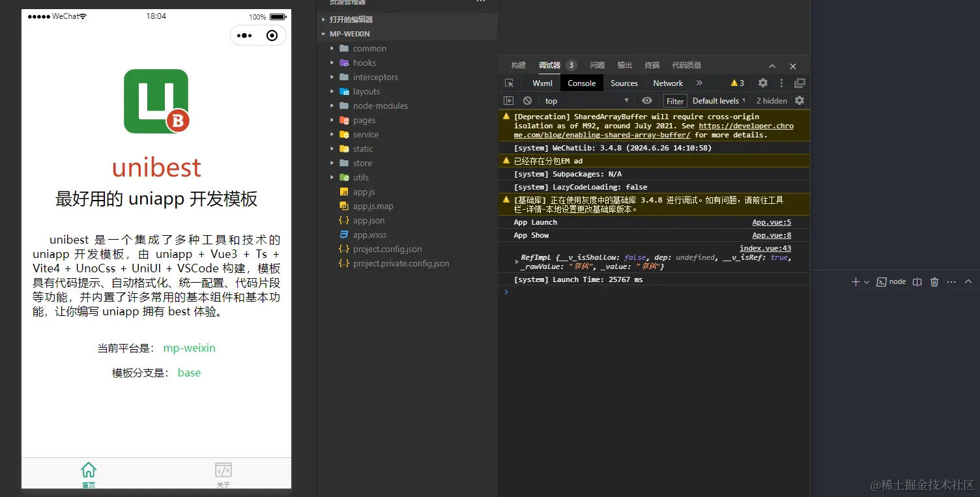The width and height of the screenshot is (980, 497).
Task: Show more DevTools tabs with double chevron
Action: pyautogui.click(x=699, y=83)
